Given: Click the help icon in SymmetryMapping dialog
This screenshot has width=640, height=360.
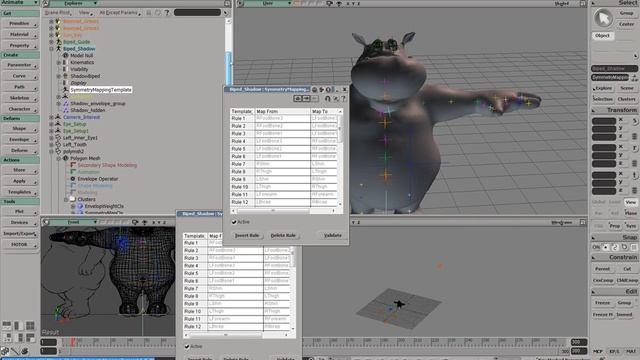Looking at the screenshot, I should (343, 98).
